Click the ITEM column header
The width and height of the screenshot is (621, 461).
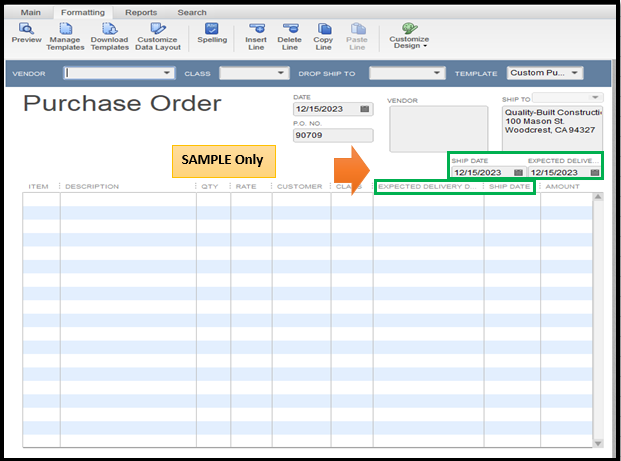[x=38, y=187]
